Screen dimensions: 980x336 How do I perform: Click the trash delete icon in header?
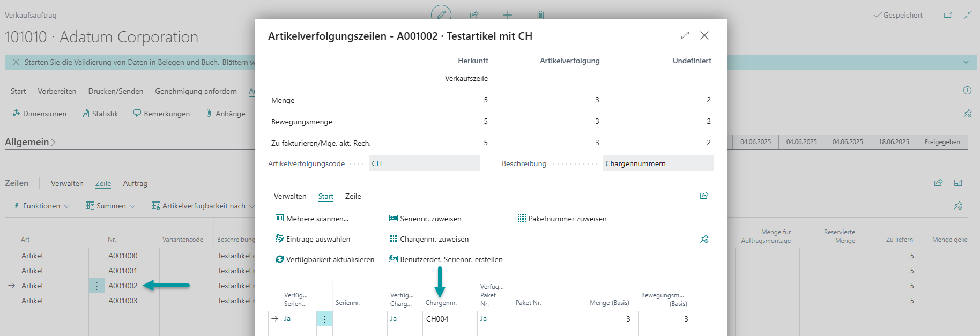tap(540, 15)
